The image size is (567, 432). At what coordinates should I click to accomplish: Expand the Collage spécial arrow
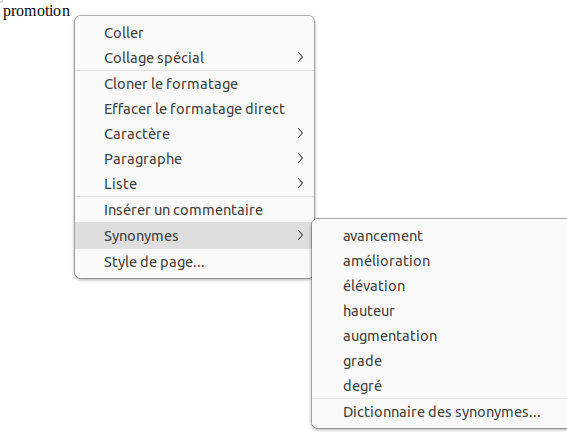pos(300,57)
